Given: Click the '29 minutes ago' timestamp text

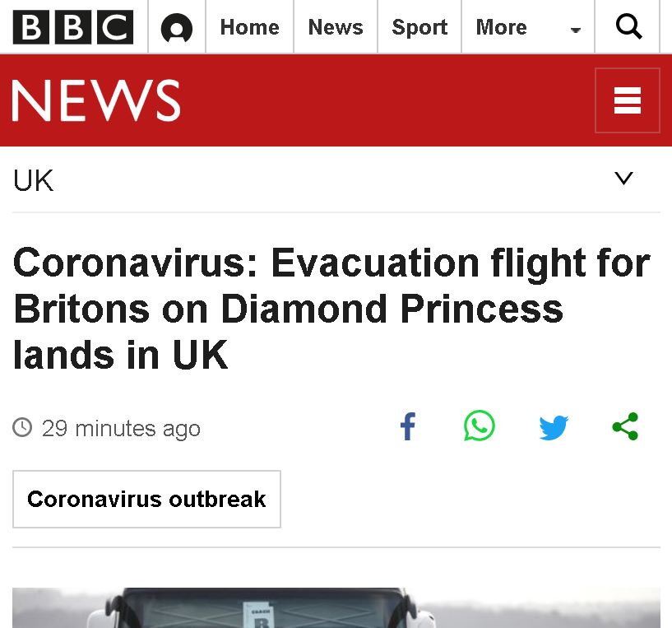Looking at the screenshot, I should (121, 429).
